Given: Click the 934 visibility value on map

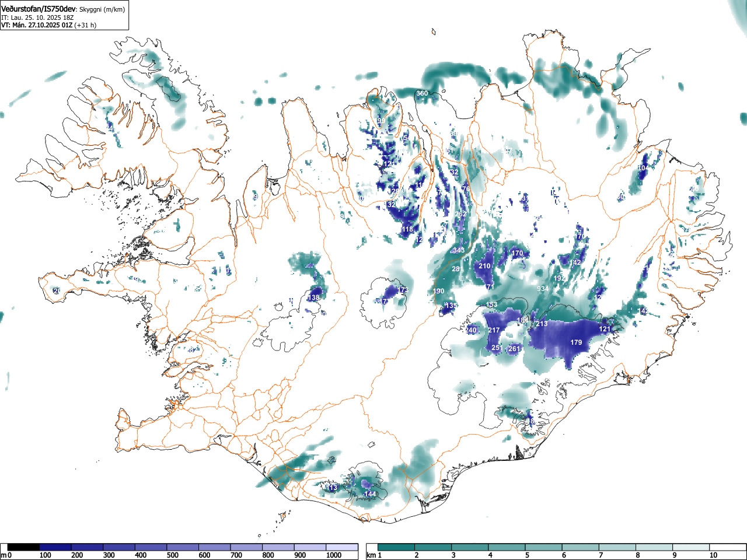Looking at the screenshot, I should click(543, 289).
